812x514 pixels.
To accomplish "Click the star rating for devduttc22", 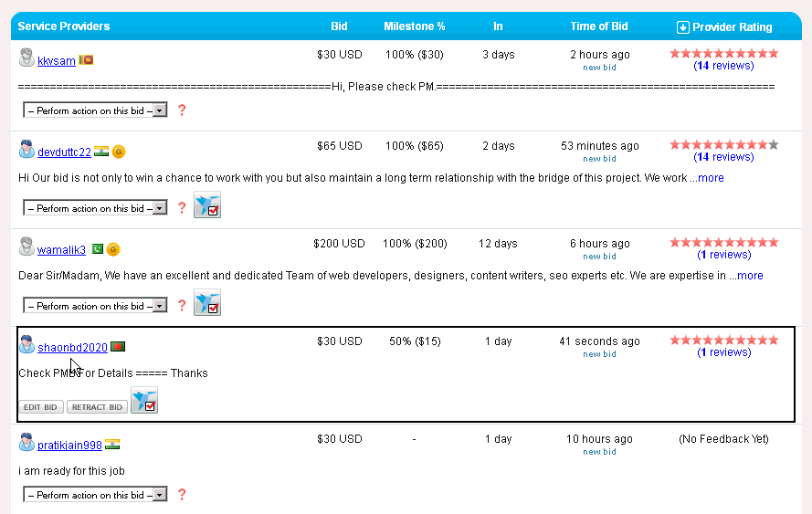I will [x=723, y=145].
